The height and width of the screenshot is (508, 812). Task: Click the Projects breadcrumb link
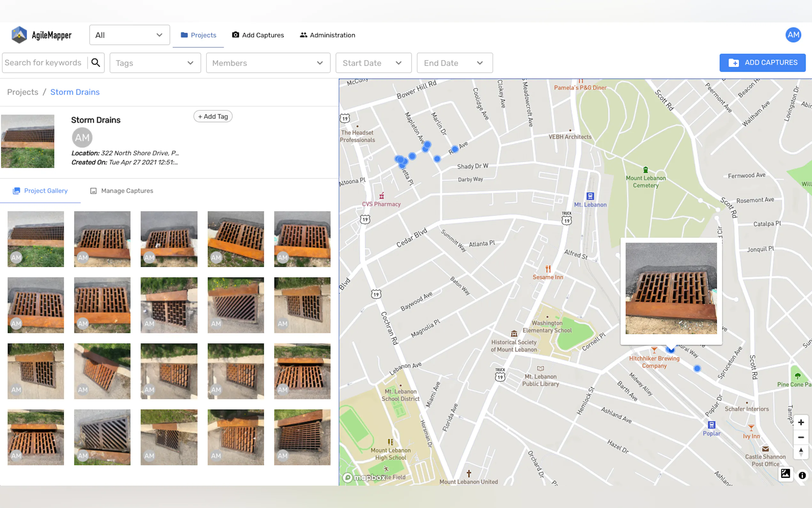[22, 92]
